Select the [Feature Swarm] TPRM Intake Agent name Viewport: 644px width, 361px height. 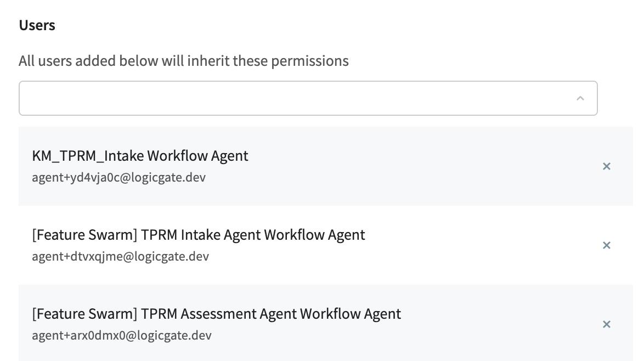pyautogui.click(x=199, y=235)
